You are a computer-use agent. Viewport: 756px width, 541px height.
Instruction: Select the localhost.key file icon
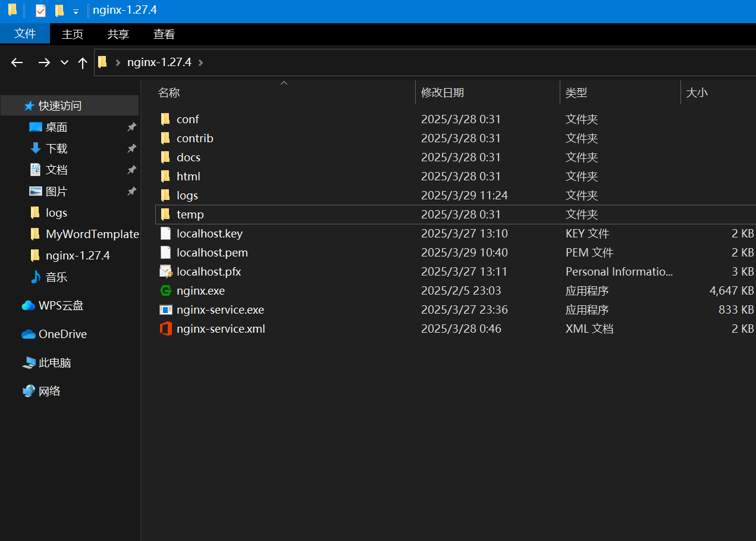click(x=165, y=233)
